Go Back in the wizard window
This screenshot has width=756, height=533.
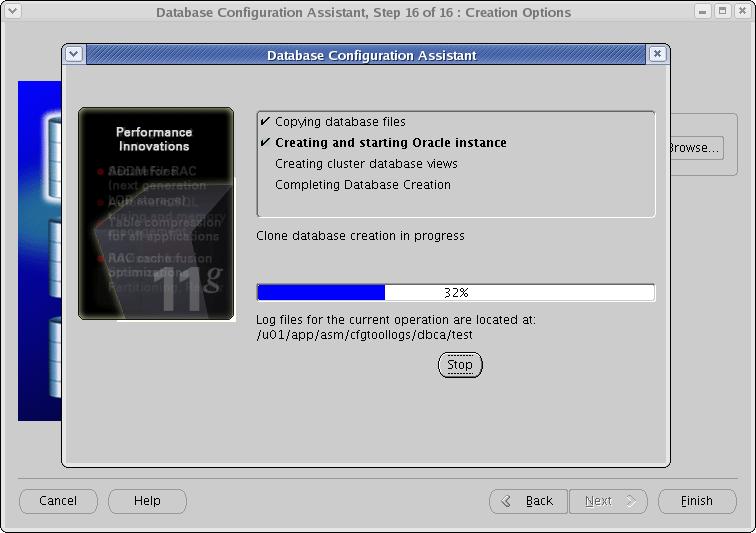point(528,501)
